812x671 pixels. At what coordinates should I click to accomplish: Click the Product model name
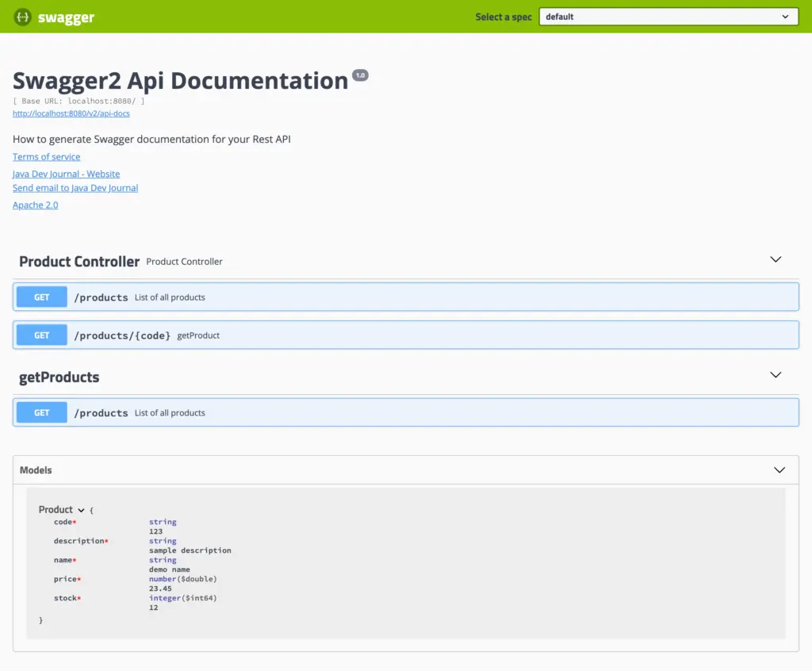pyautogui.click(x=56, y=509)
